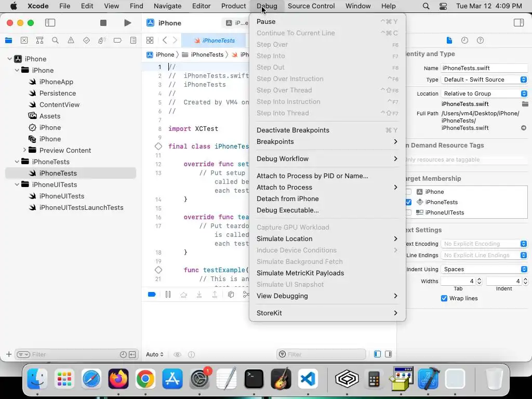This screenshot has height=399, width=532.
Task: Reveal full path in Finder arrow
Action: (524, 128)
